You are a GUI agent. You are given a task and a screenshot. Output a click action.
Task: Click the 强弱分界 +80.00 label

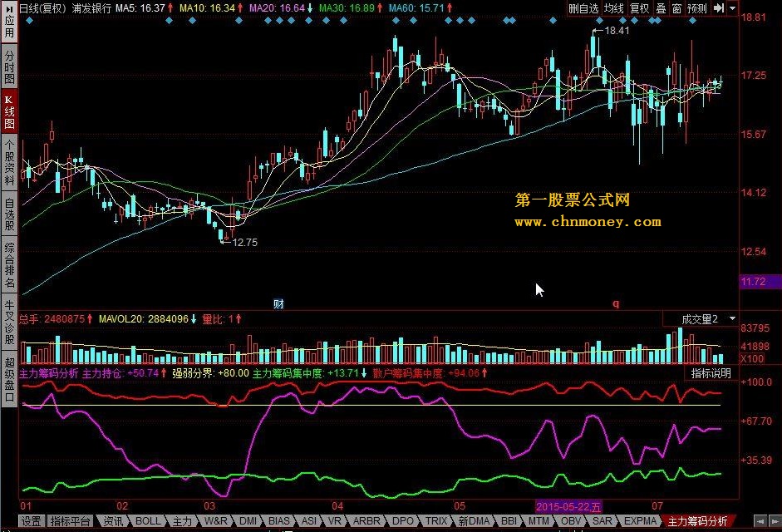pyautogui.click(x=210, y=373)
